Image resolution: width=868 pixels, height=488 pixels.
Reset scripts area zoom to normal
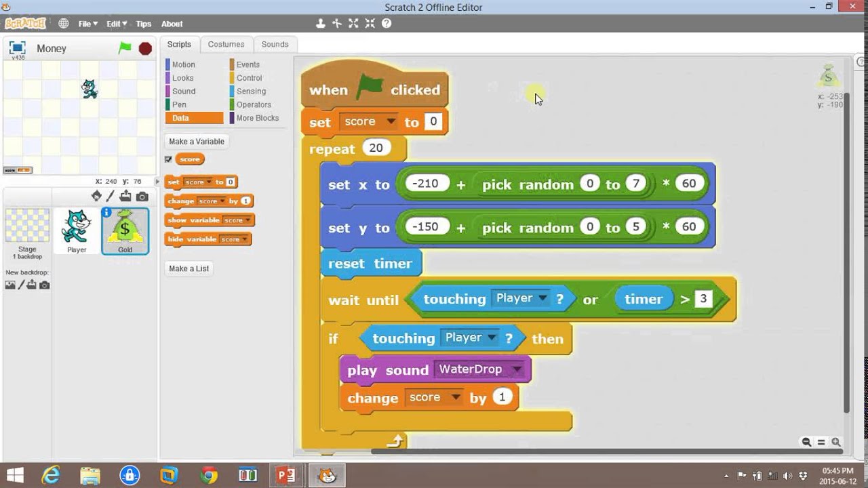(821, 442)
